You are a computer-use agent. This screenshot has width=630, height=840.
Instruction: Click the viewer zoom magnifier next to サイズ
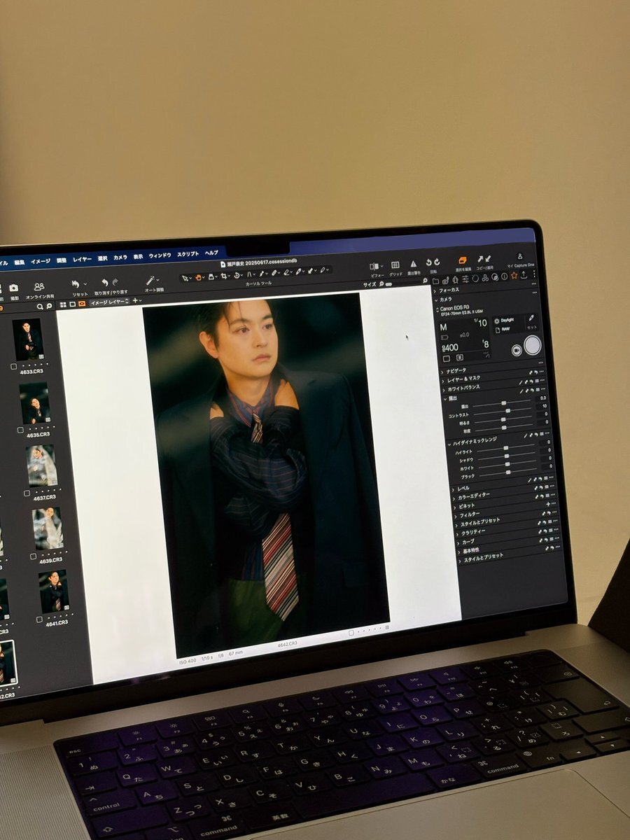tap(382, 283)
